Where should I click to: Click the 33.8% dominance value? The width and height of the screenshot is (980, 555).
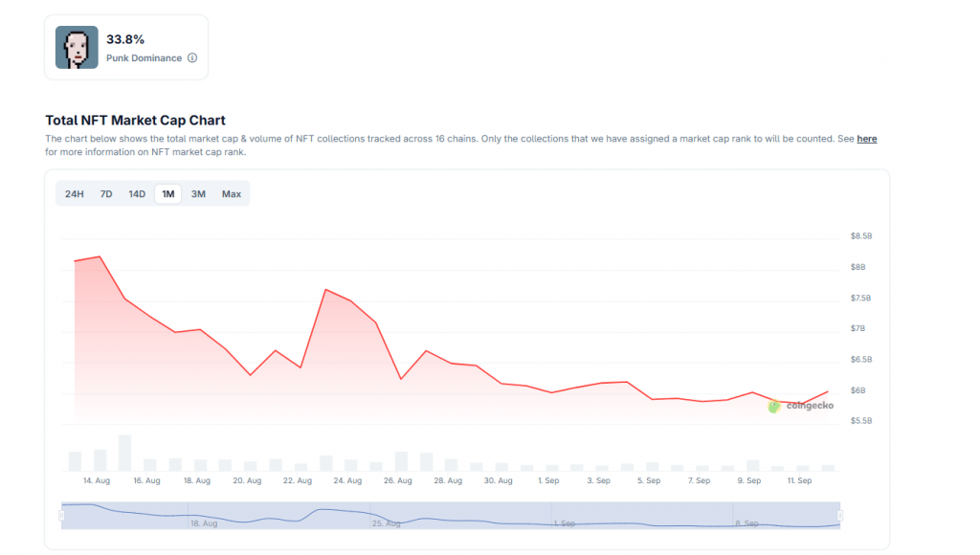click(x=125, y=40)
